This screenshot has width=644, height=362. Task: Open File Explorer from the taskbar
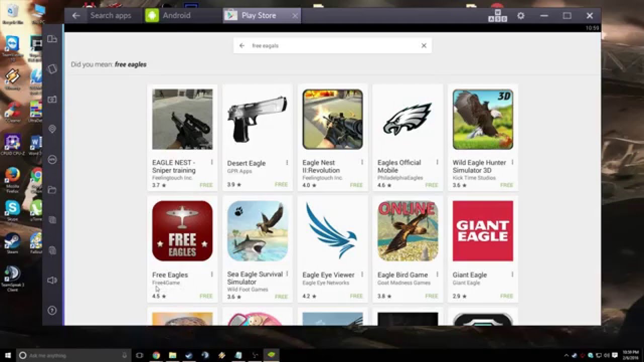[x=173, y=355]
